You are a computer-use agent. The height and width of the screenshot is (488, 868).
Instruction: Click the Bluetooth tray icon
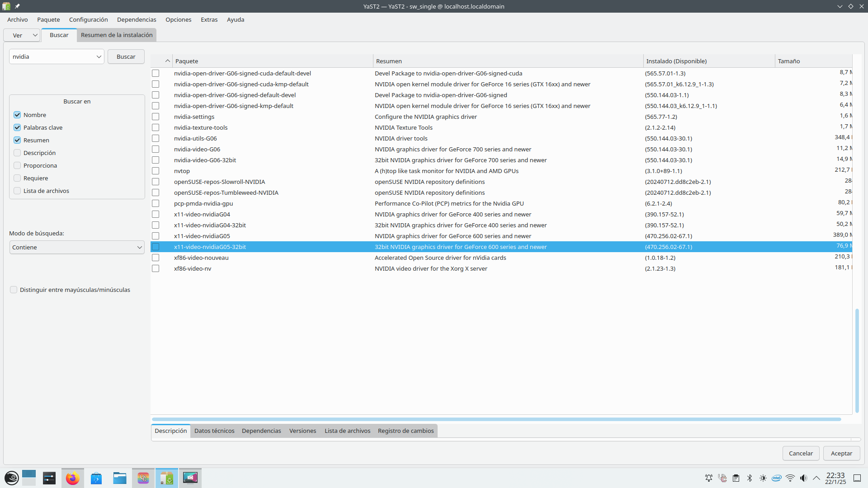click(750, 478)
